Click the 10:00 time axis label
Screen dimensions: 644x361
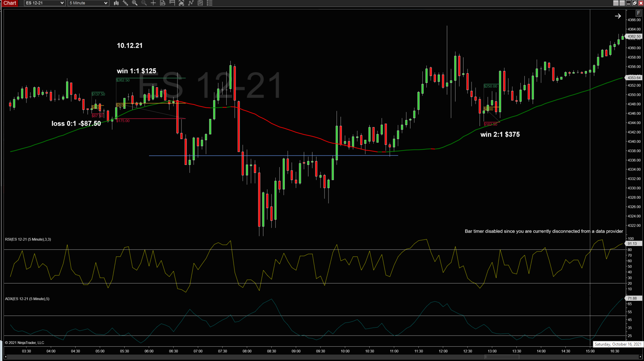(x=345, y=351)
